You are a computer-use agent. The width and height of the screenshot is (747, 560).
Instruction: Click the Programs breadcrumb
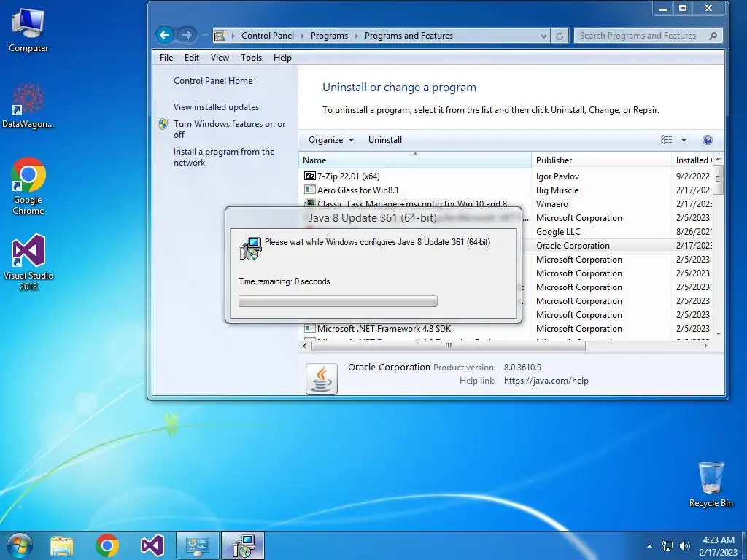(x=329, y=36)
